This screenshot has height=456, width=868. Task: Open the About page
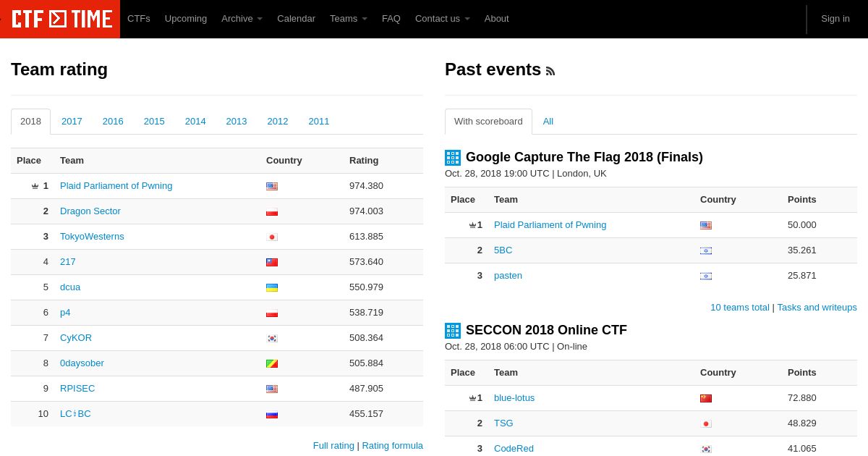pyautogui.click(x=497, y=19)
